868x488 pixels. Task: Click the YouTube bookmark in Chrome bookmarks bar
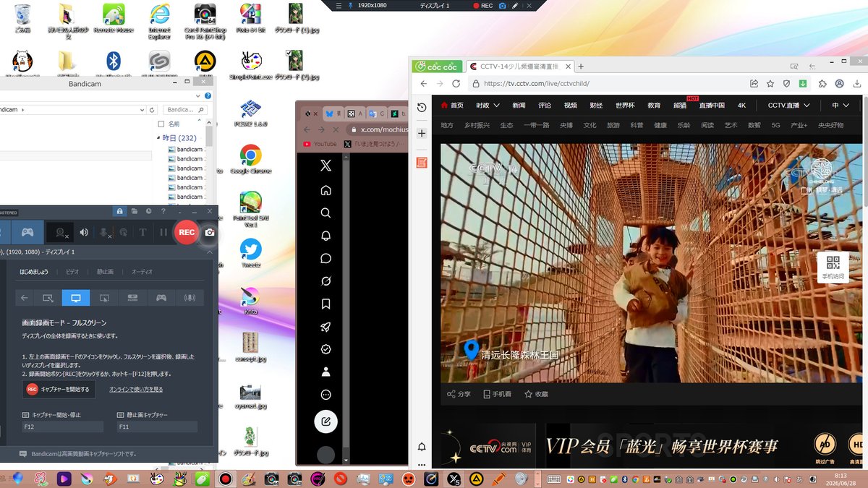(x=320, y=144)
